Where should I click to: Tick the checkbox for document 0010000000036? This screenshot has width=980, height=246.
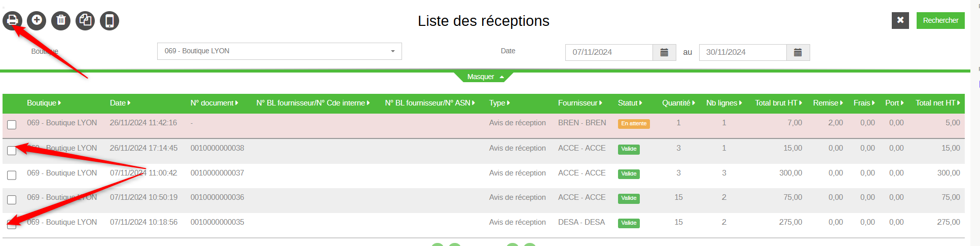[x=12, y=200]
